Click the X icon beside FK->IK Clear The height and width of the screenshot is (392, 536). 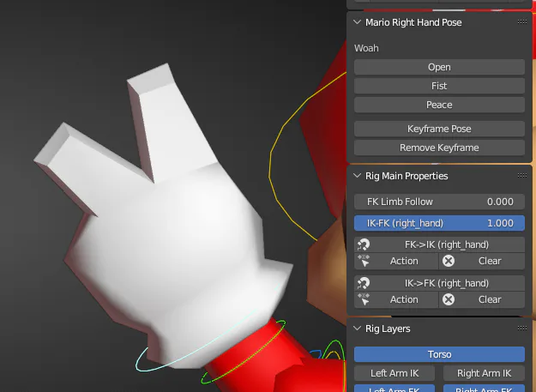(x=449, y=261)
